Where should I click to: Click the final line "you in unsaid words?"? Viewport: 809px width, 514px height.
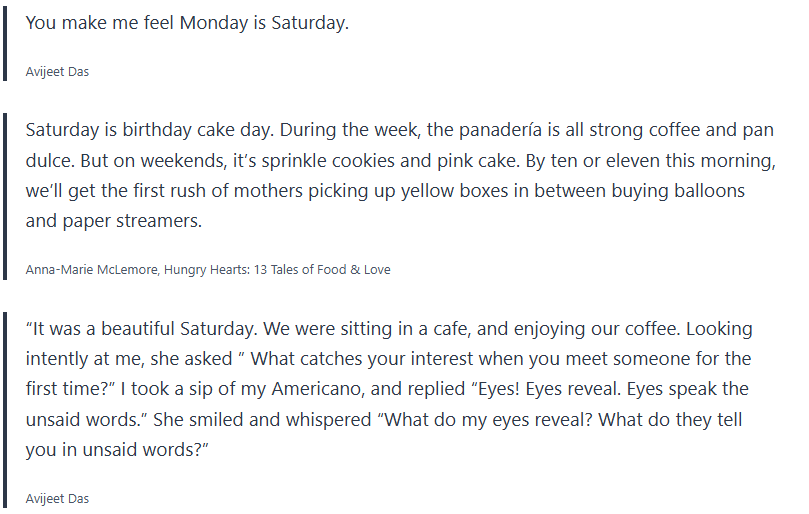(118, 449)
